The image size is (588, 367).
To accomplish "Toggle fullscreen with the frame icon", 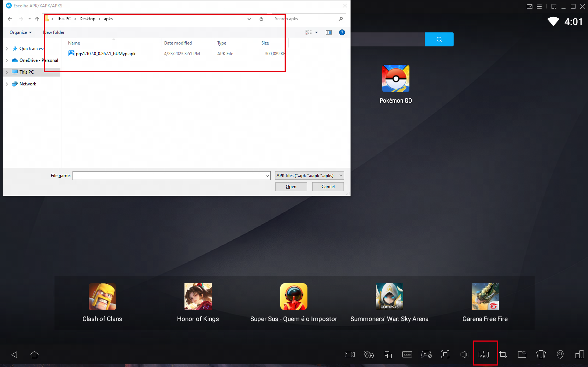I will (x=446, y=354).
